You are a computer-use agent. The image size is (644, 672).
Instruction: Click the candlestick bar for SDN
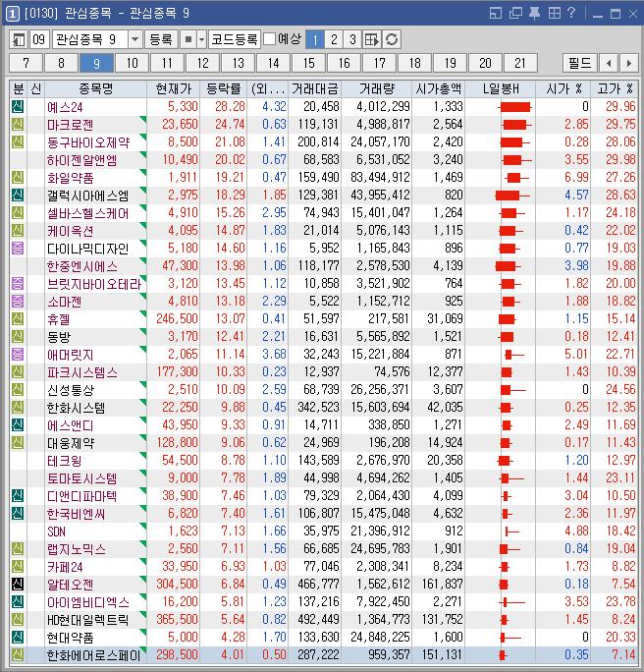pyautogui.click(x=511, y=532)
